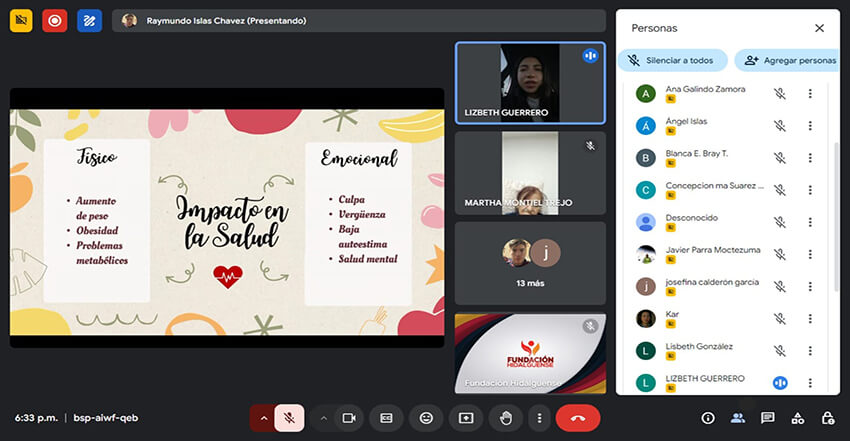Open the meeting details info icon

coord(708,417)
